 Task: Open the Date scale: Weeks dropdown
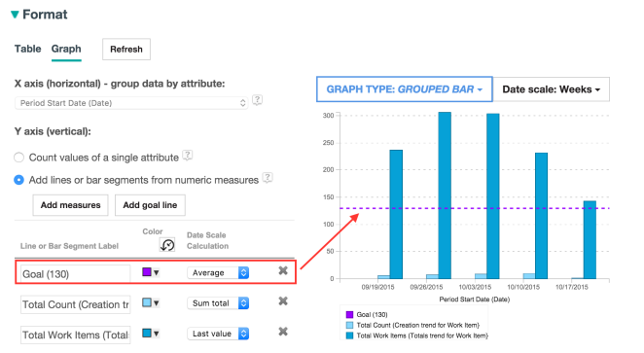552,89
